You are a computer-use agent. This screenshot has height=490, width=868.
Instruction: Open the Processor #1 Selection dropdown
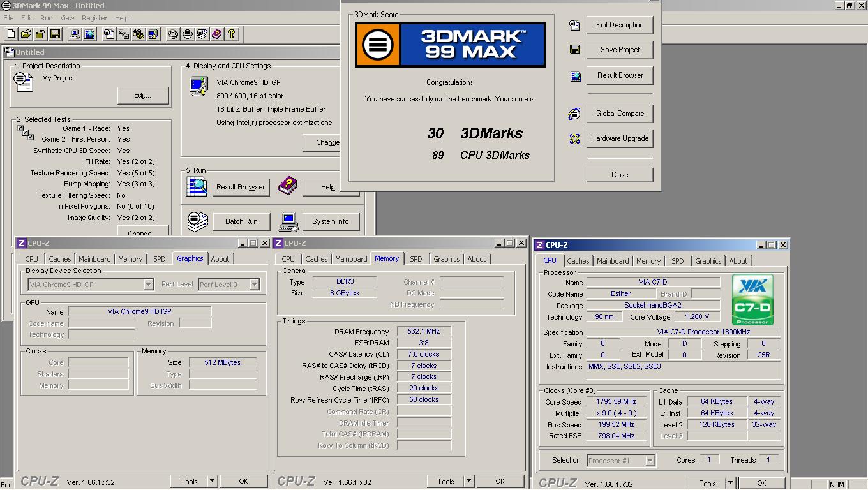pyautogui.click(x=650, y=460)
